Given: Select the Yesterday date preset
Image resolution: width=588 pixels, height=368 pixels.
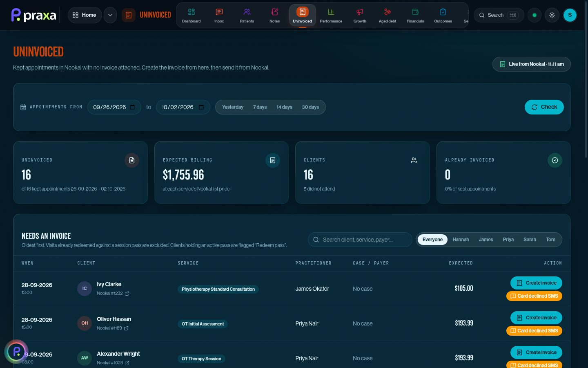Looking at the screenshot, I should tap(233, 107).
